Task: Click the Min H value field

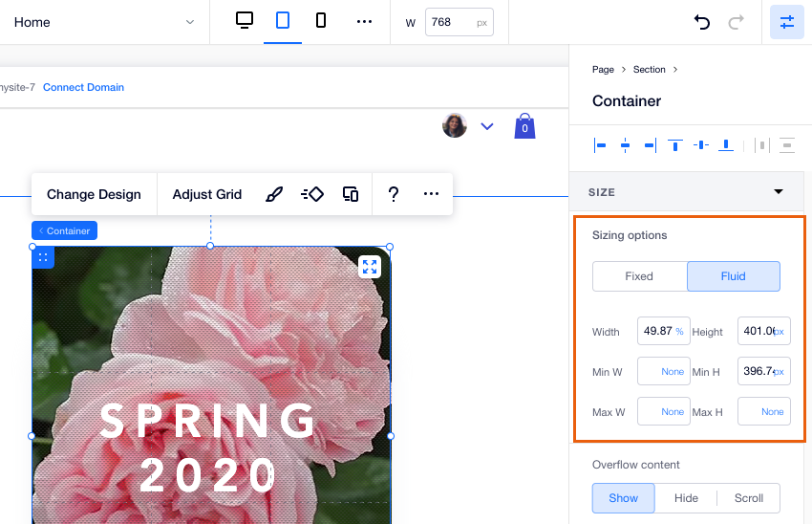Action: [x=764, y=371]
